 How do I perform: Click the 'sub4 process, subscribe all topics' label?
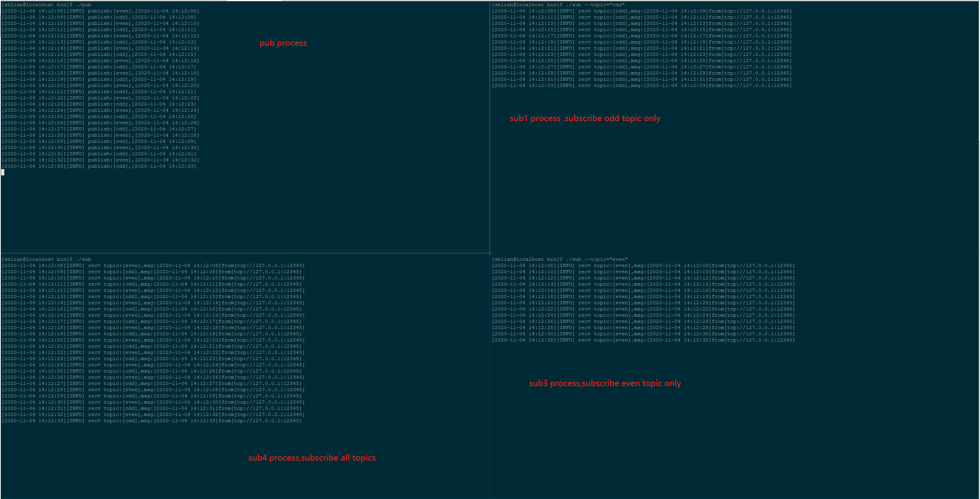312,458
